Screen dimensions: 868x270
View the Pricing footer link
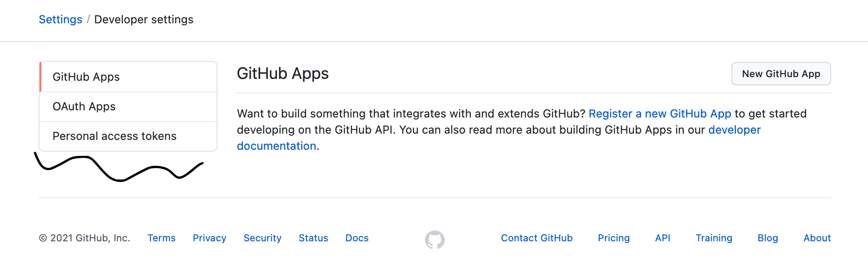(x=613, y=238)
